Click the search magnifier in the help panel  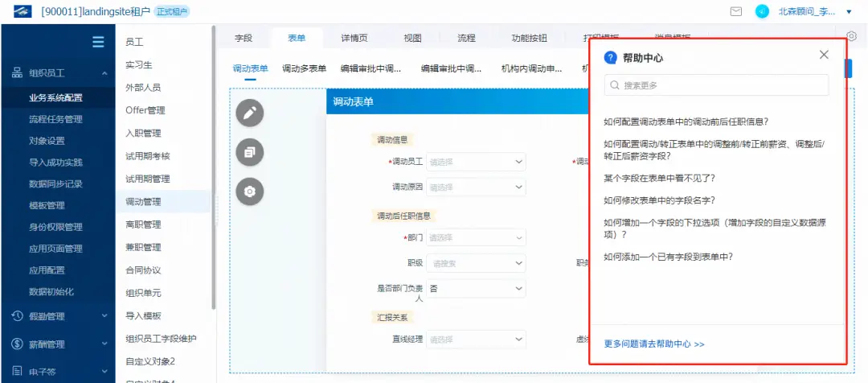tap(615, 85)
